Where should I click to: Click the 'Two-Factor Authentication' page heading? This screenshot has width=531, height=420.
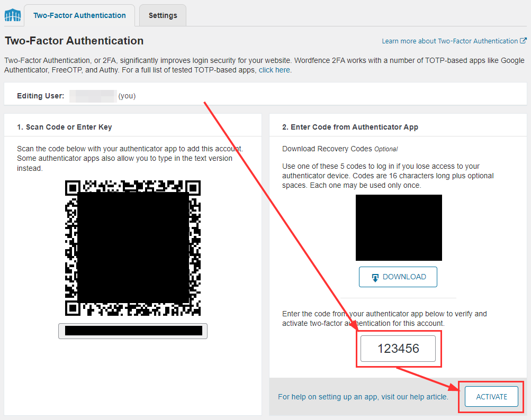point(74,41)
